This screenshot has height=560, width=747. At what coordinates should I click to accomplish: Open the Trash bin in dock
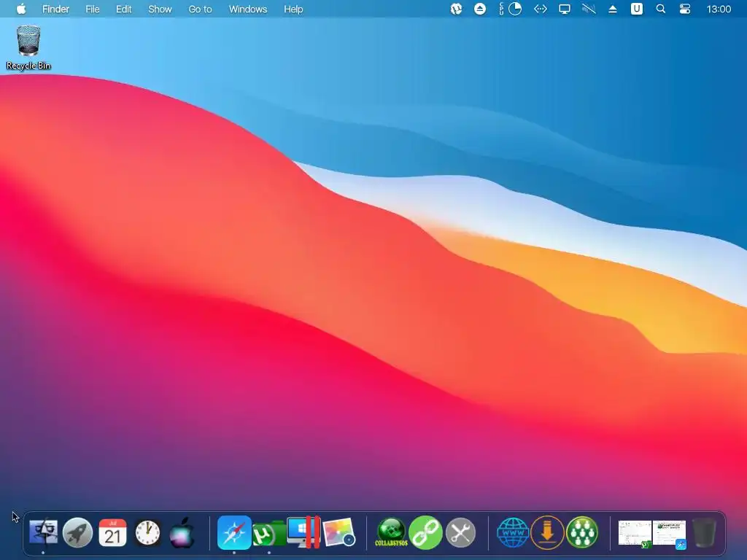[x=704, y=532]
